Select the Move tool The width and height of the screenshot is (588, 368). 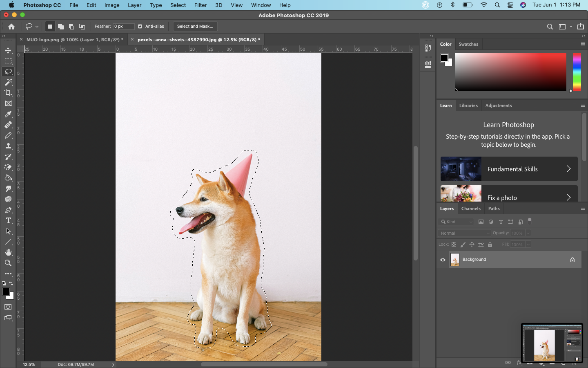tap(8, 50)
